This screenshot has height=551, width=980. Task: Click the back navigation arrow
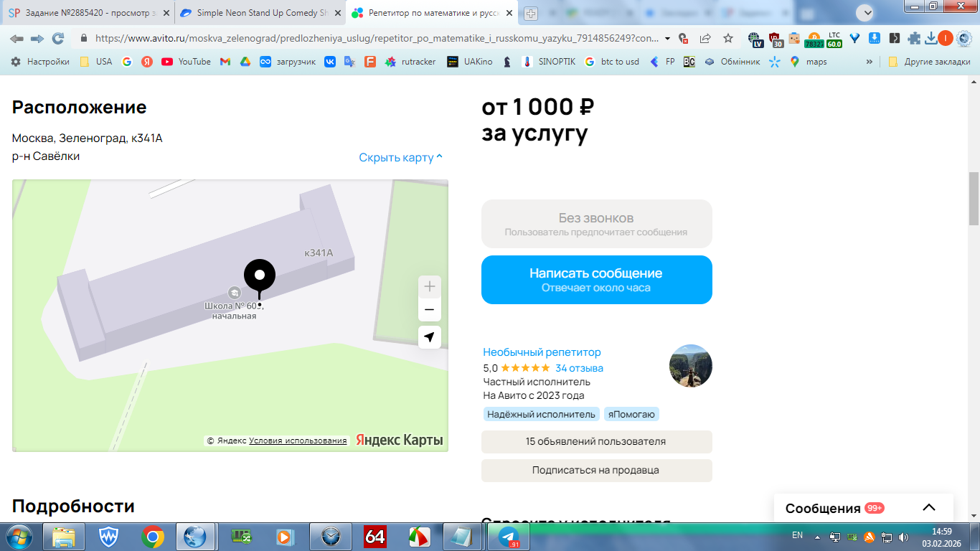coord(17,39)
